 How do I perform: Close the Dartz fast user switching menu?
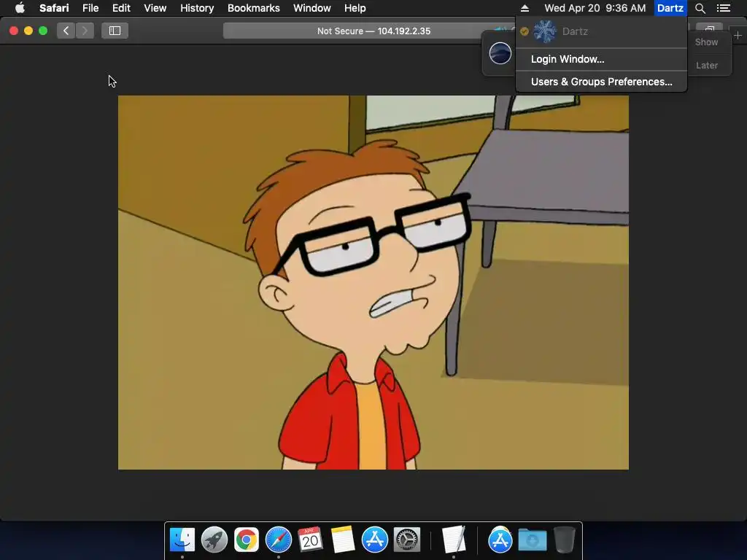(670, 8)
